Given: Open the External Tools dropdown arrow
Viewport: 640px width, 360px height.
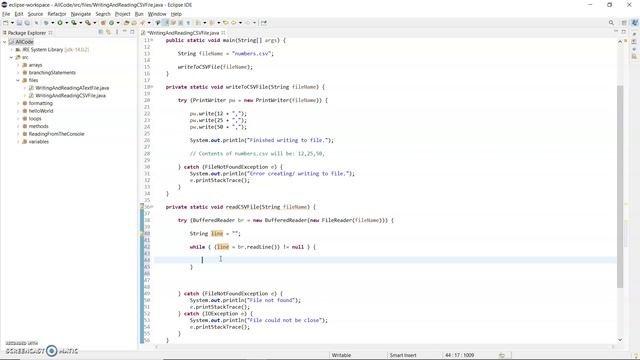Looking at the screenshot, I should (x=94, y=23).
